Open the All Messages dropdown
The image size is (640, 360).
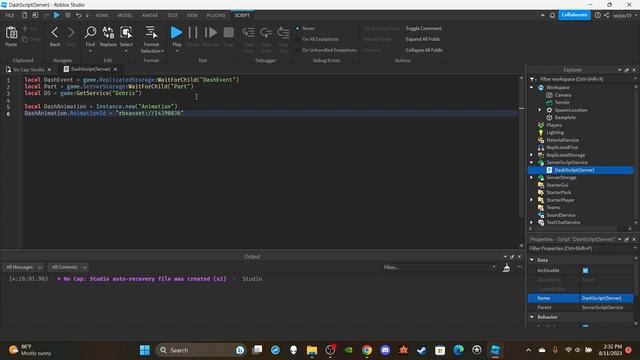pyautogui.click(x=23, y=267)
